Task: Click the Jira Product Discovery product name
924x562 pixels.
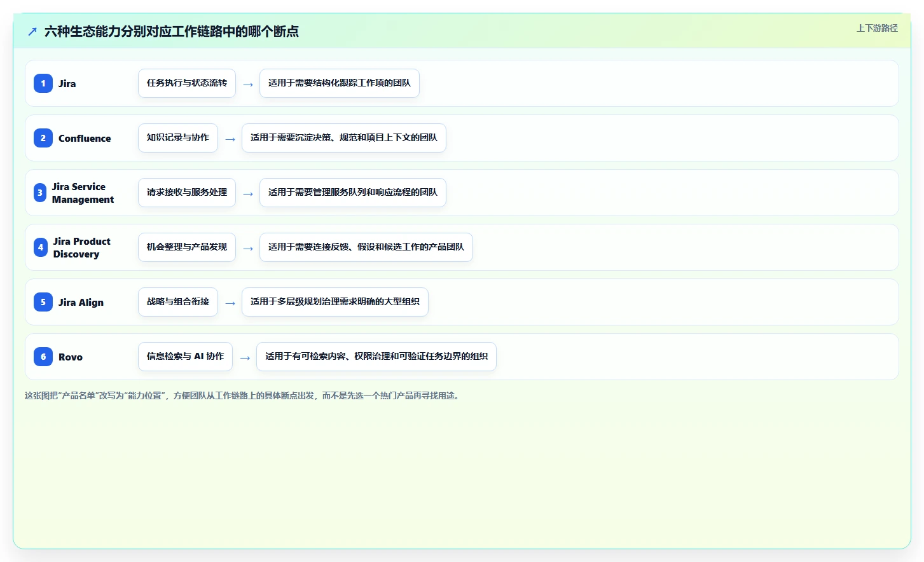Action: 82,248
